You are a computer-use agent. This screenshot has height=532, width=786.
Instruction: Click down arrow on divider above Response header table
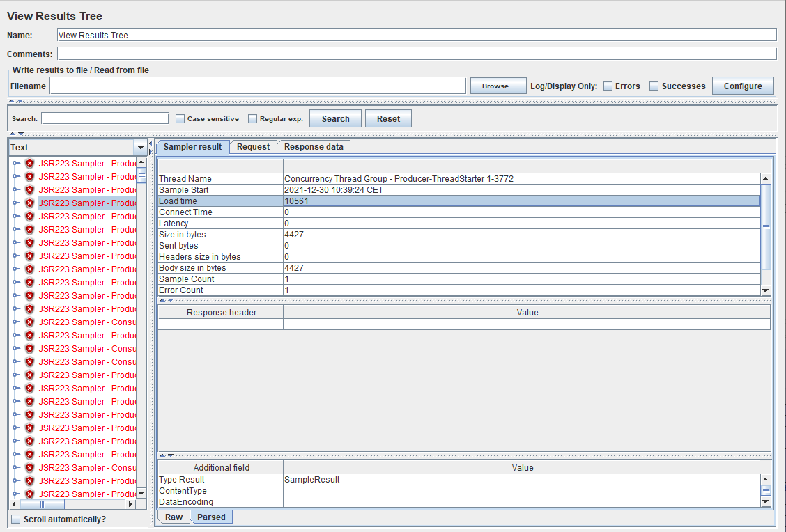click(x=171, y=300)
